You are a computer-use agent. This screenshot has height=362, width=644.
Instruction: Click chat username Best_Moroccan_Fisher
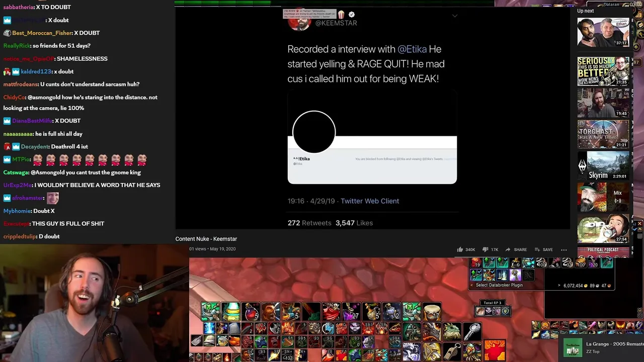pyautogui.click(x=42, y=33)
